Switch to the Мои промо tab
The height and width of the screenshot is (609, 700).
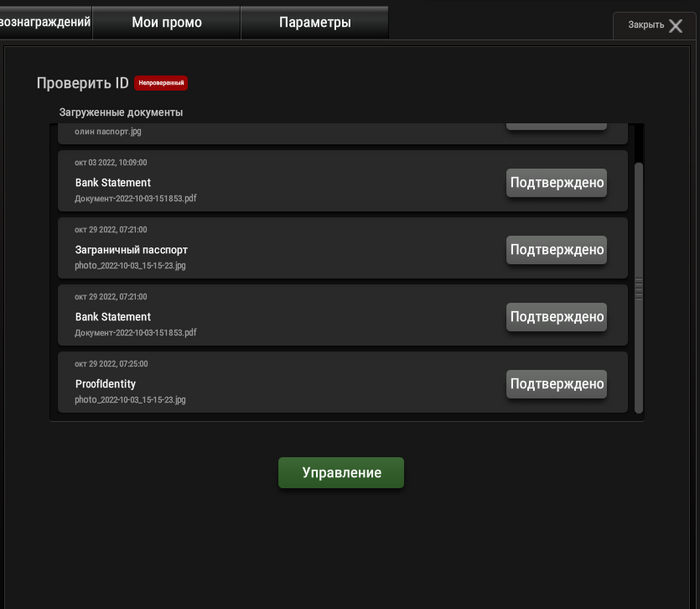166,22
